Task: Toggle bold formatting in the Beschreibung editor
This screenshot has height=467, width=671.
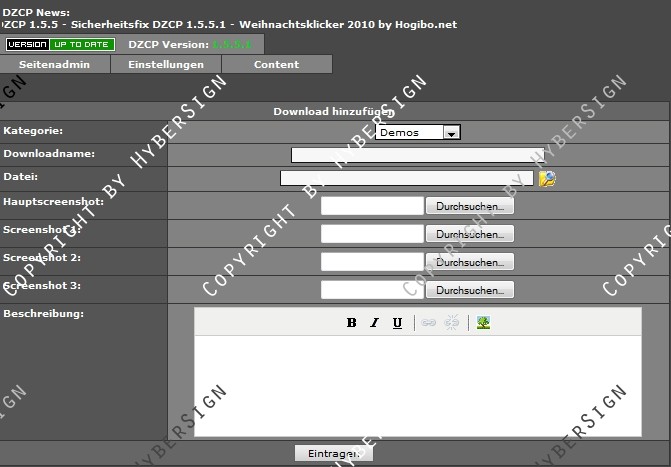Action: (x=352, y=322)
